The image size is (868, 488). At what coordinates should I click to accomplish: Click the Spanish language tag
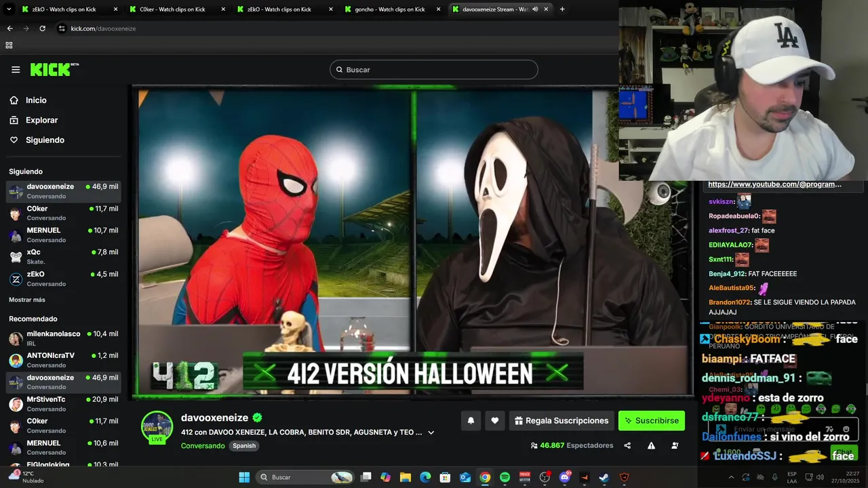(244, 446)
